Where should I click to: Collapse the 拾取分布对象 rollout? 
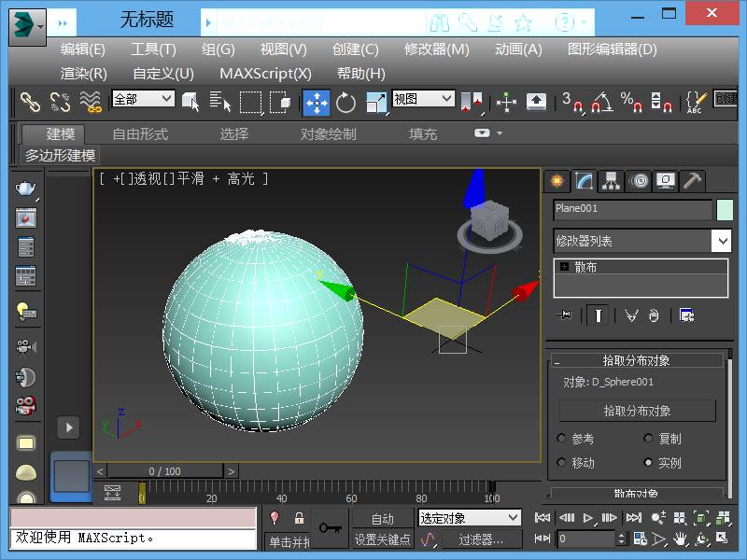click(637, 360)
